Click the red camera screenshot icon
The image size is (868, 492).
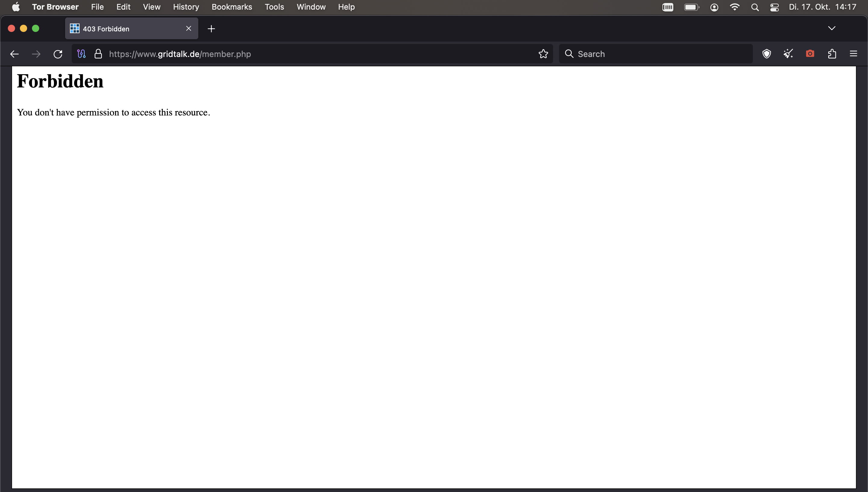pos(810,54)
